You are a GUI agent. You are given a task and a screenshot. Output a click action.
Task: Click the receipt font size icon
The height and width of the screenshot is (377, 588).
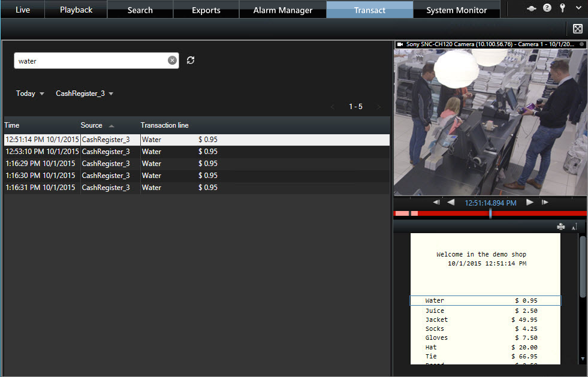(574, 227)
